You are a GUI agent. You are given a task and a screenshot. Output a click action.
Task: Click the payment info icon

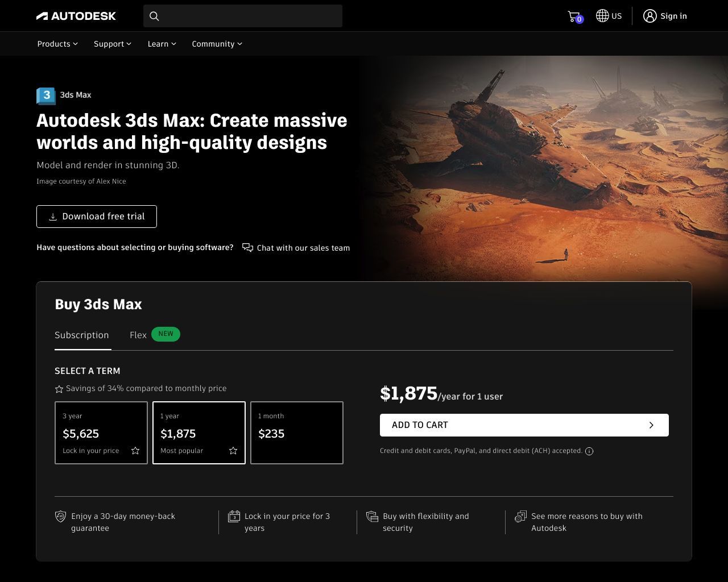pos(589,451)
